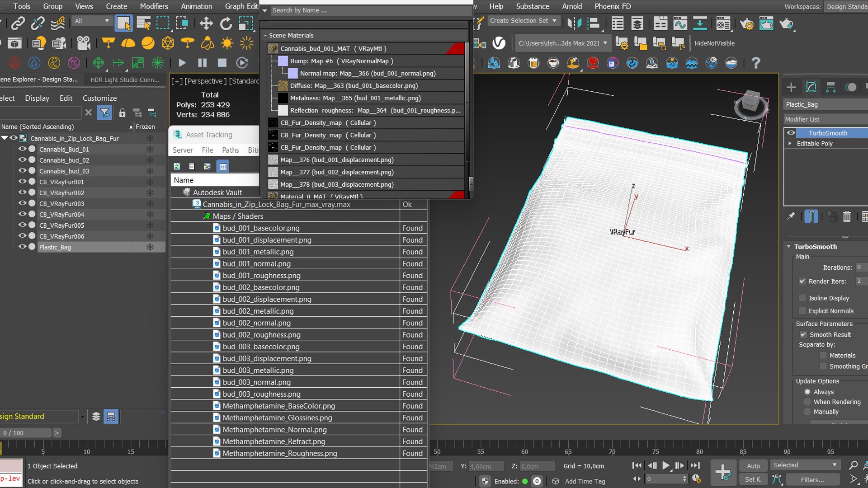The height and width of the screenshot is (488, 868).
Task: Open the key Filters button
Action: click(812, 480)
